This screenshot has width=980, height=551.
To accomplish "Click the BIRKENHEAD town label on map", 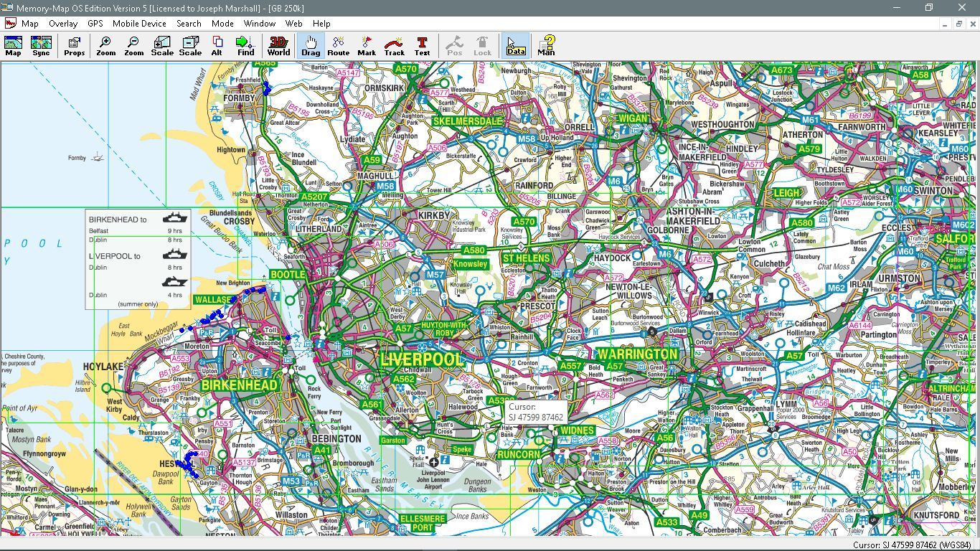I will 239,385.
